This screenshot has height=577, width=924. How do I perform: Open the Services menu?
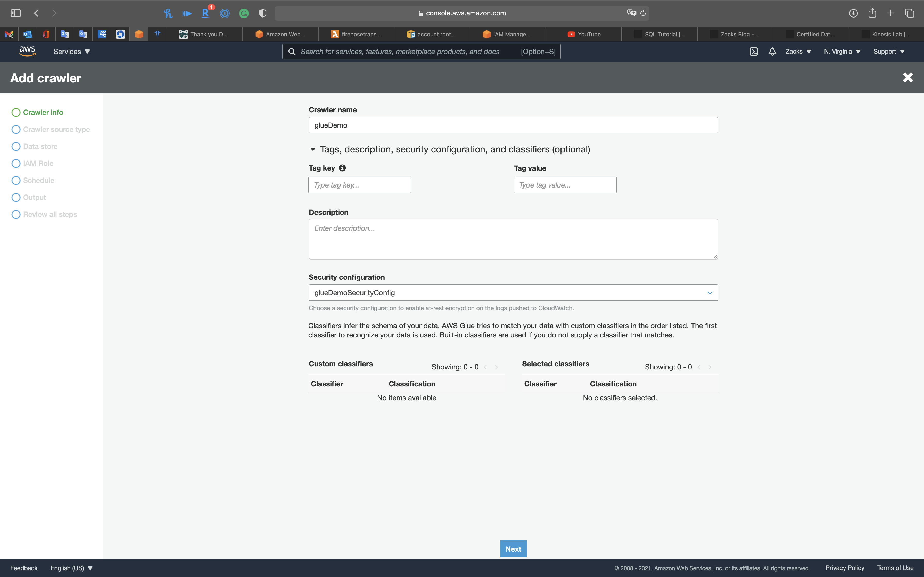(x=71, y=52)
